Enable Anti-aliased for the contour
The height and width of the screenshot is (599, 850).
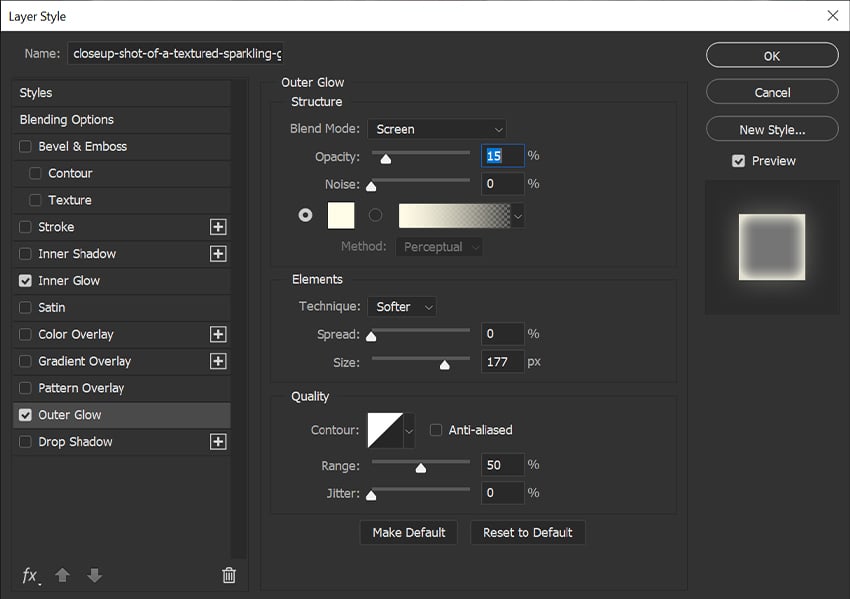point(436,430)
